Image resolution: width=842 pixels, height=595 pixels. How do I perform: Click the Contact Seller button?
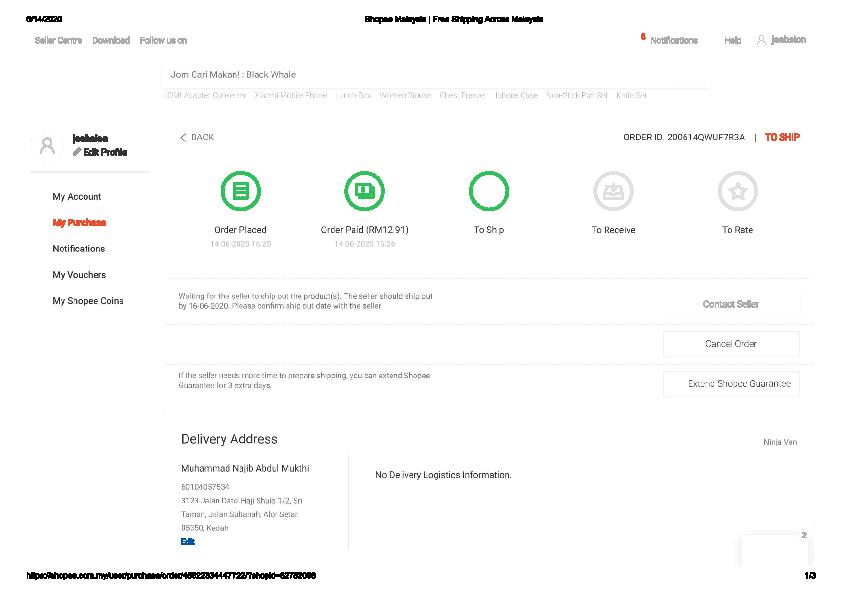(x=731, y=304)
